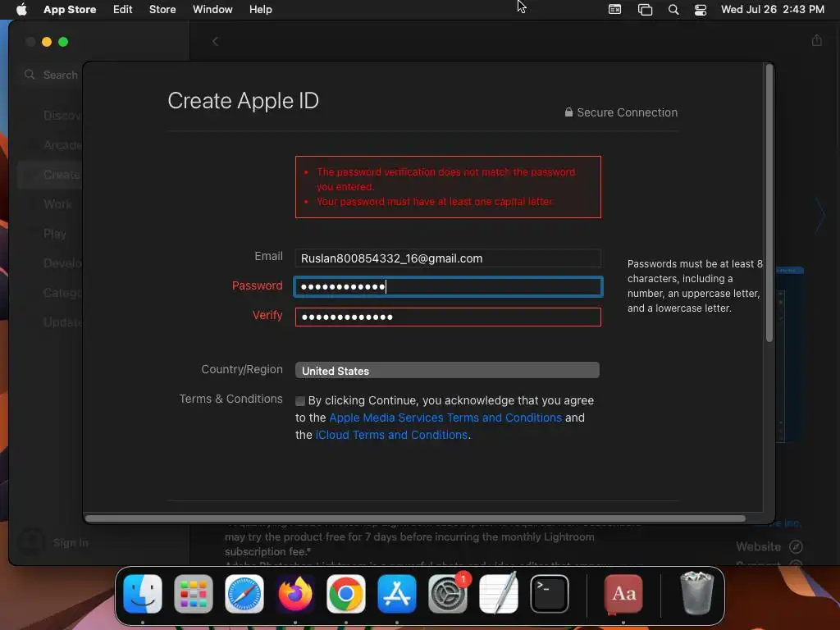Open the App Store menu

(70, 10)
